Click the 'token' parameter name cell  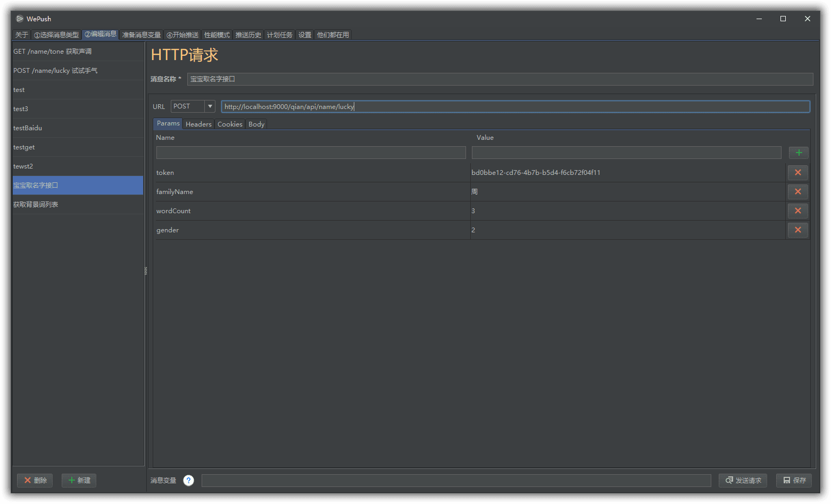[312, 173]
